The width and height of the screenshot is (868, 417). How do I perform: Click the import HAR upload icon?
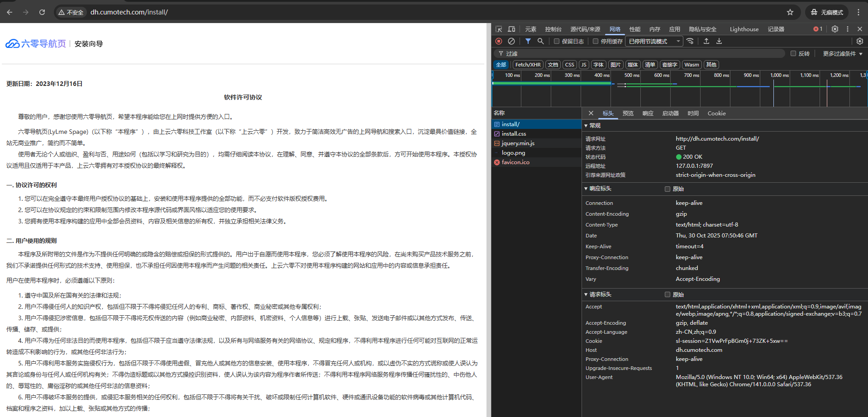[706, 41]
